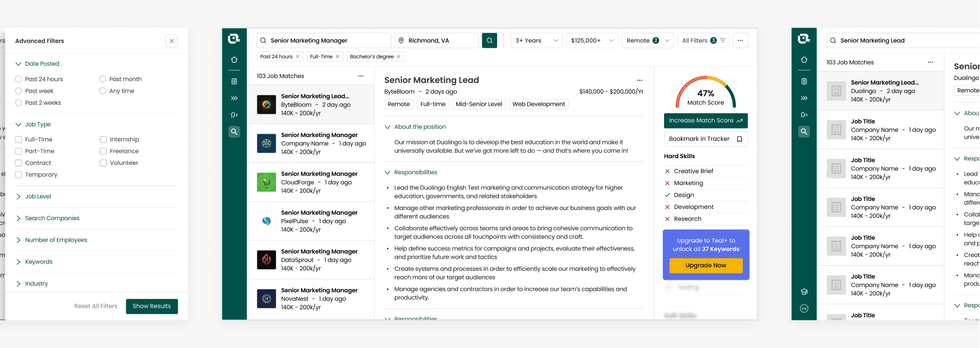This screenshot has width=980, height=348.
Task: Click the Reset All Filters link
Action: point(96,306)
